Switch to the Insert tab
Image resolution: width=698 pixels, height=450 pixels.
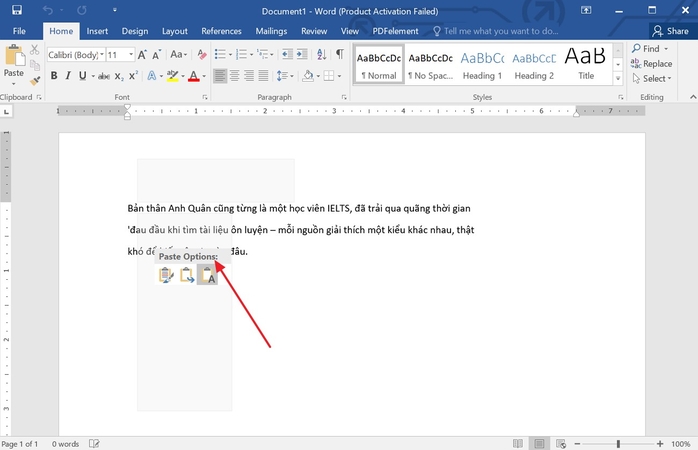pyautogui.click(x=97, y=31)
